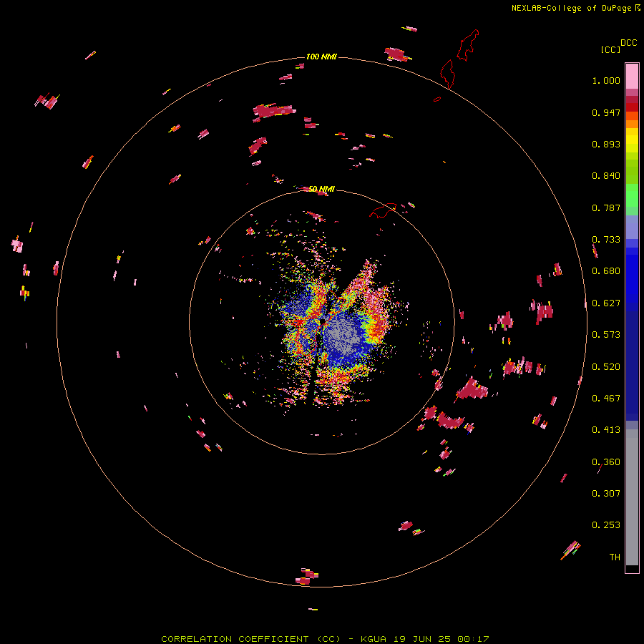
Task: Click the 0.627 color scale value
Action: click(x=606, y=303)
